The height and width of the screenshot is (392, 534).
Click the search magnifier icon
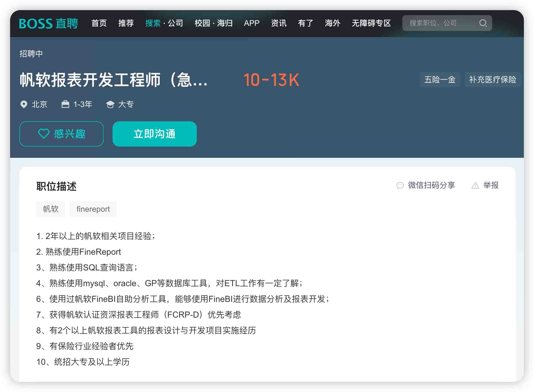click(x=483, y=23)
